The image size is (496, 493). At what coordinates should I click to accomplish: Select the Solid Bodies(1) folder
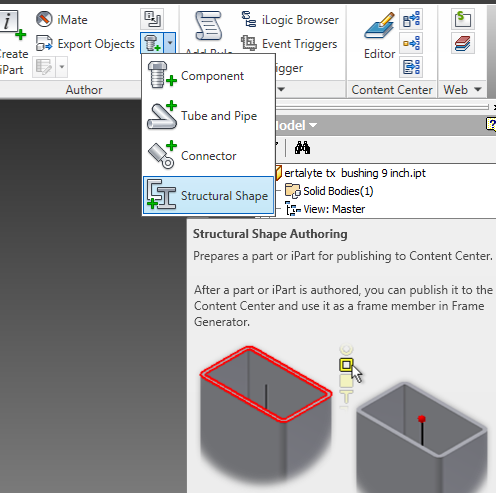(x=338, y=191)
